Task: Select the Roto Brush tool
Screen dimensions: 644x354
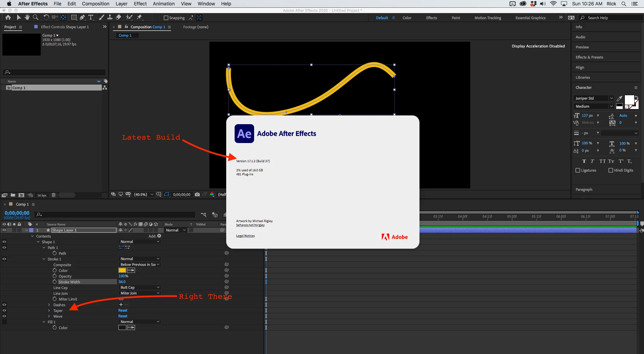Action: [129, 17]
